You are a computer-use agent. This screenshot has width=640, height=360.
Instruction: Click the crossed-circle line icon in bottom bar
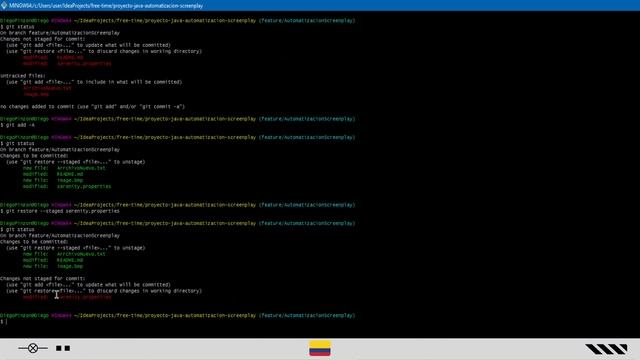click(33, 348)
